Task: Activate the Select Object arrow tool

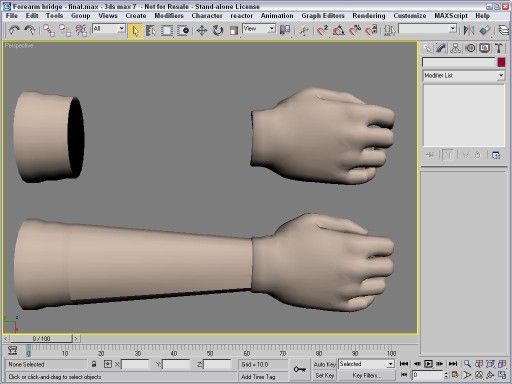Action: click(135, 31)
